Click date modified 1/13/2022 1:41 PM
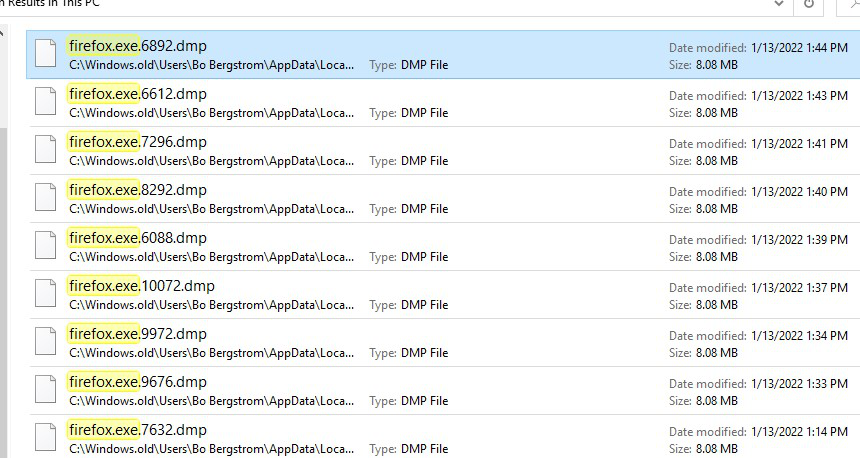The image size is (860, 458). pos(799,144)
